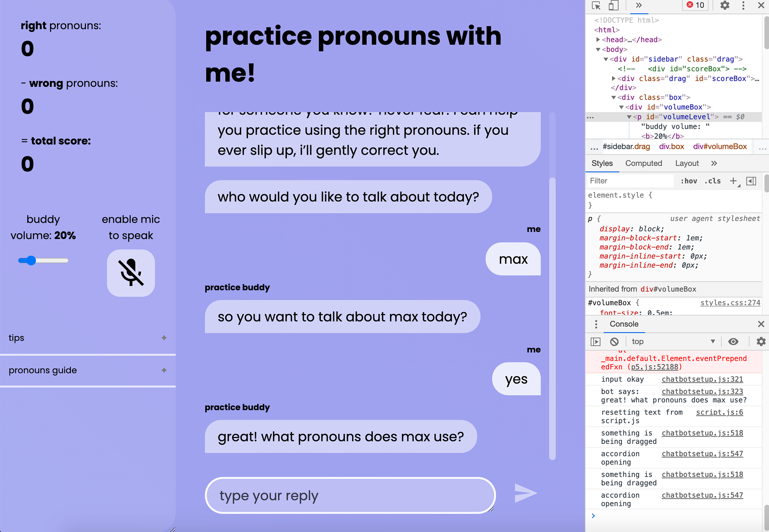Click the console prompt arrow

tap(593, 516)
